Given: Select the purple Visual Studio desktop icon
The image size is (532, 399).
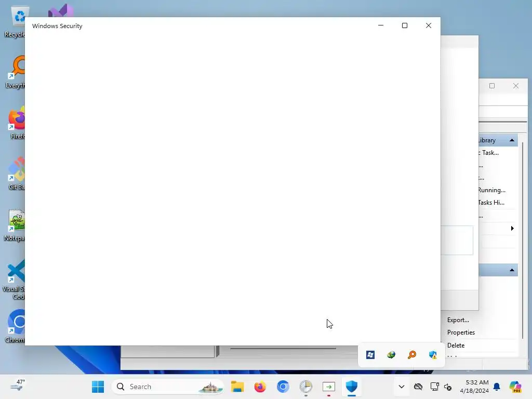Looking at the screenshot, I should click(x=61, y=10).
